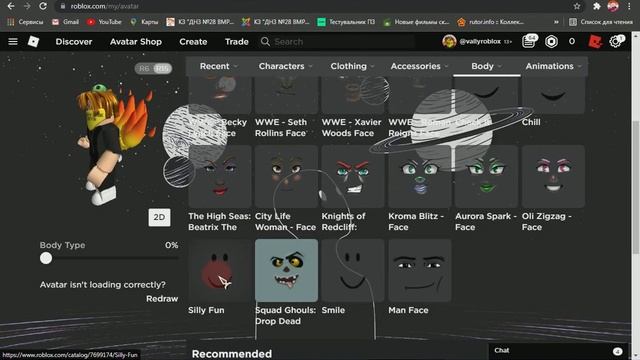Bookmark this page with star icon

[576, 6]
